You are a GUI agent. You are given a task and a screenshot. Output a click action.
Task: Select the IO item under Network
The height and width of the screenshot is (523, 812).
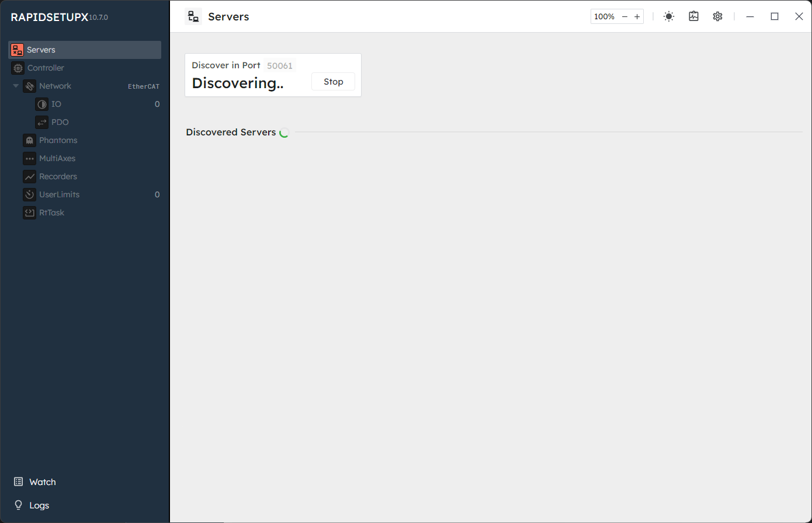click(56, 104)
